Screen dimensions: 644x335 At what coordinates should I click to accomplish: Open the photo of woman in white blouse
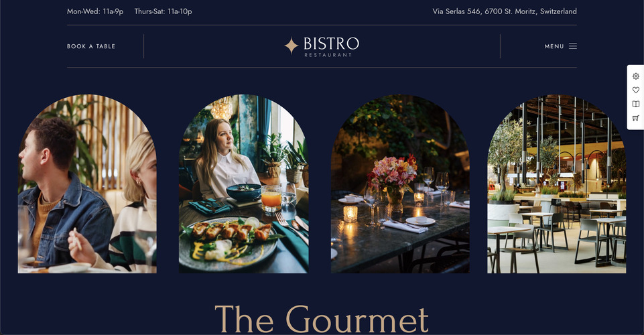point(243,184)
